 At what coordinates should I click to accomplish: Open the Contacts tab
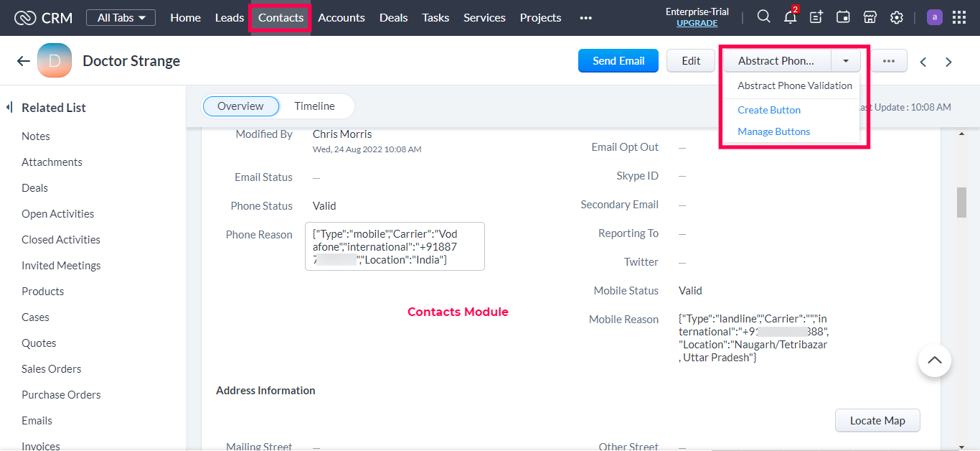tap(281, 18)
